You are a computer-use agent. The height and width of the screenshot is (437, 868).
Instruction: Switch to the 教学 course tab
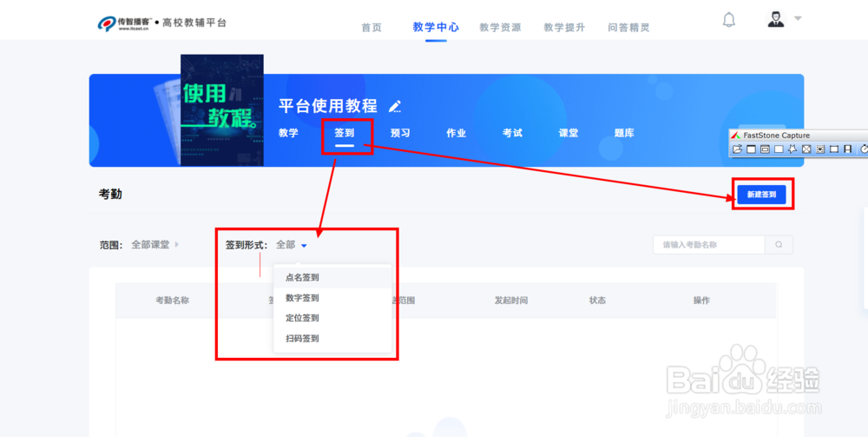(288, 133)
